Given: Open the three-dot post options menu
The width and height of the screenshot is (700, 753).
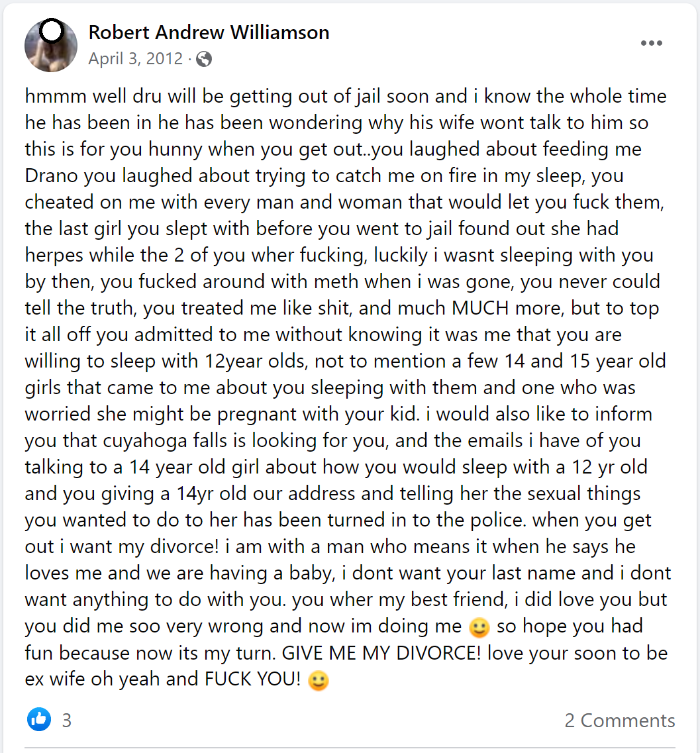Looking at the screenshot, I should pos(651,43).
